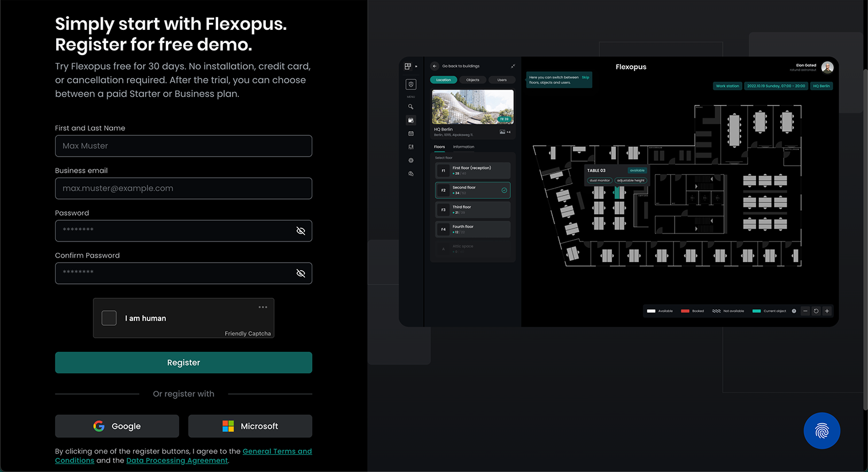Viewport: 868px width, 472px height.
Task: Click into the Business email field
Action: [x=184, y=188]
